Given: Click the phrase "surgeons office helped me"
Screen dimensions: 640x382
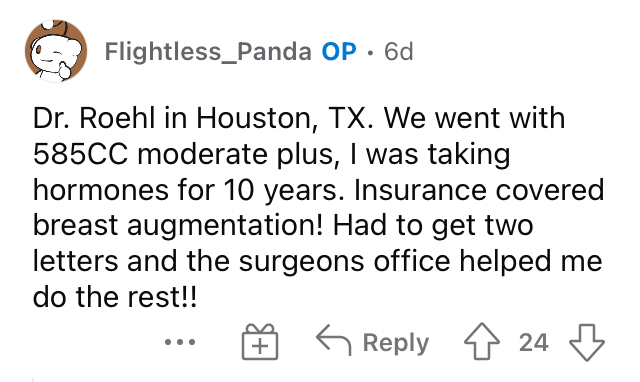Looking at the screenshot, I should tap(420, 262).
